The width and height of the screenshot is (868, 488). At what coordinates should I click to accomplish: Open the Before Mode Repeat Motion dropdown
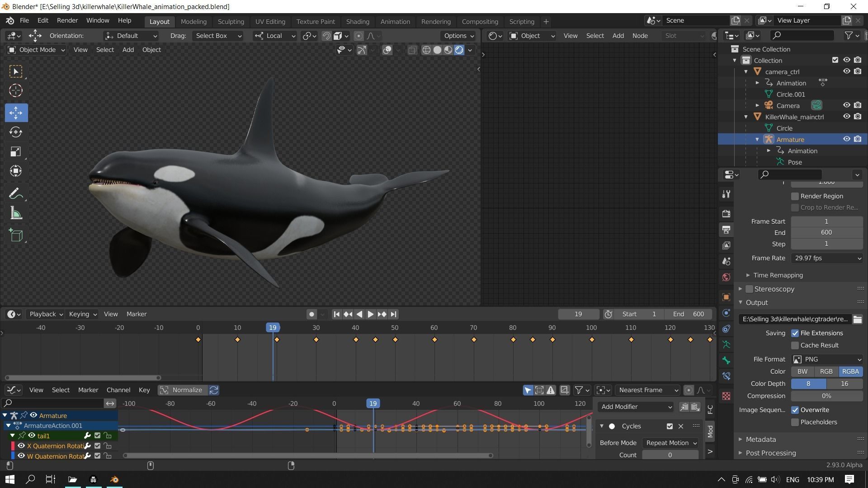(670, 443)
